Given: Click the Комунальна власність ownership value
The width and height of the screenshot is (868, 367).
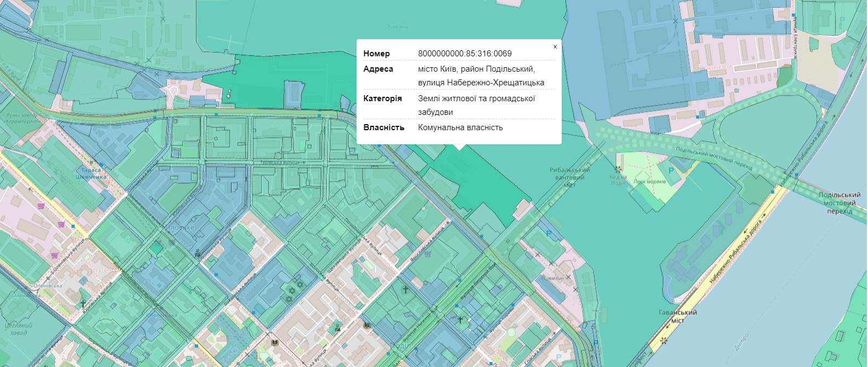Looking at the screenshot, I should tap(460, 127).
